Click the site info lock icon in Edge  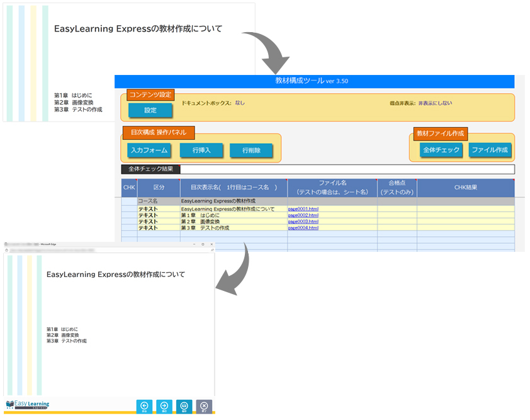pyautogui.click(x=7, y=250)
